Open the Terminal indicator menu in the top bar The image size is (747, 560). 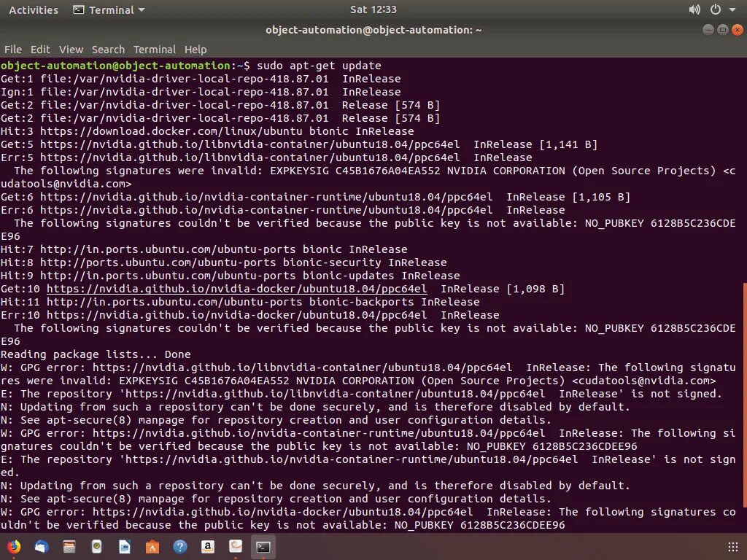point(108,9)
